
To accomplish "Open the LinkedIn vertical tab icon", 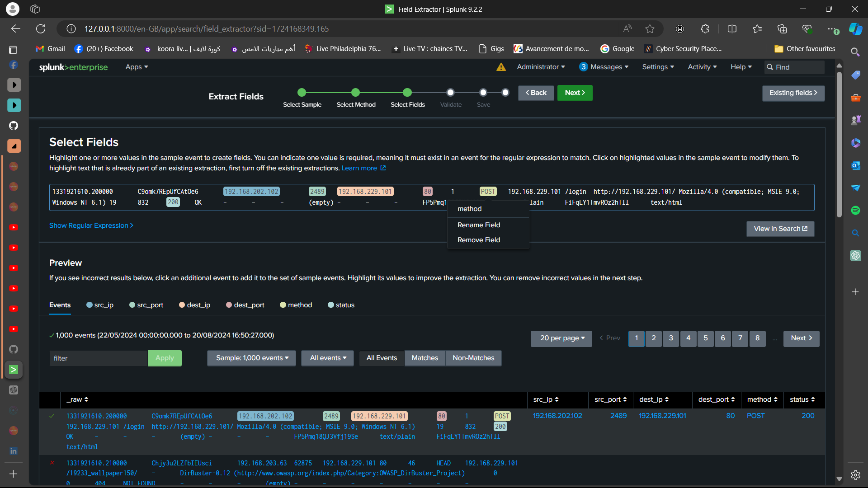I will click(14, 451).
